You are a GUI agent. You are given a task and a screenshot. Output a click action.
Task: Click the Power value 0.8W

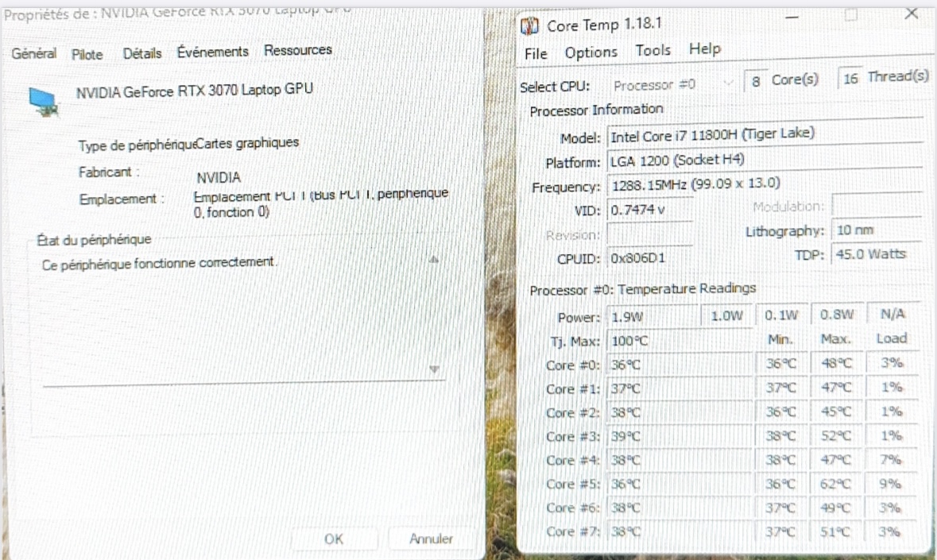pos(837,314)
